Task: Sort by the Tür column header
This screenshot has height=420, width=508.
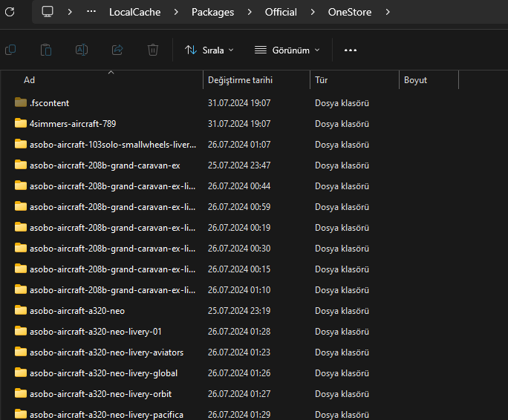Action: click(x=322, y=80)
